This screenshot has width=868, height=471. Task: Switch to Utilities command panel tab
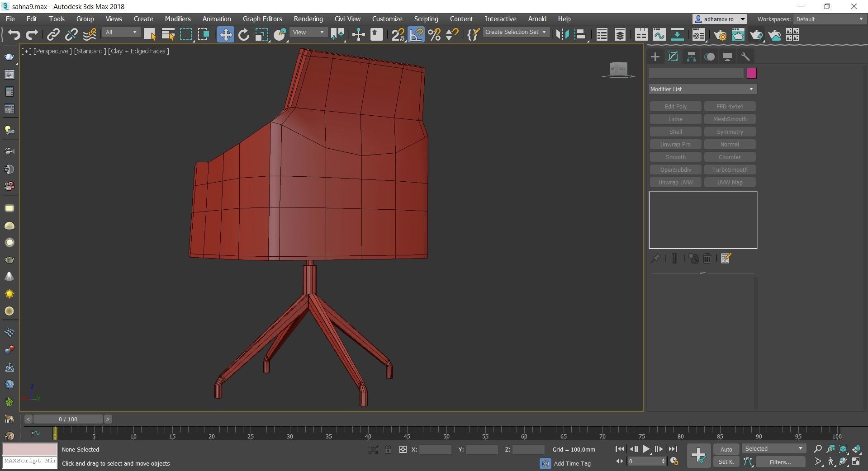click(x=745, y=57)
